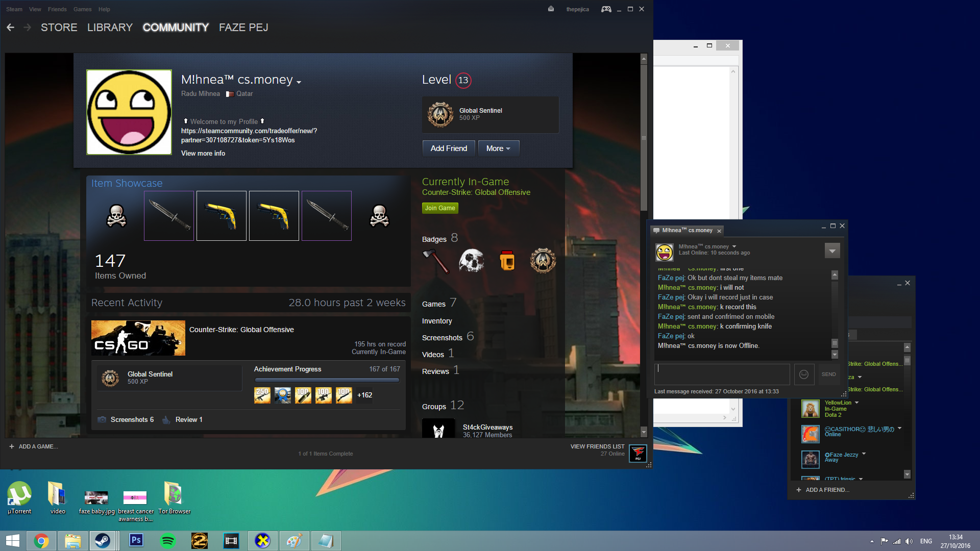The image size is (980, 551).
Task: Open Photoshop from the taskbar
Action: [x=136, y=541]
